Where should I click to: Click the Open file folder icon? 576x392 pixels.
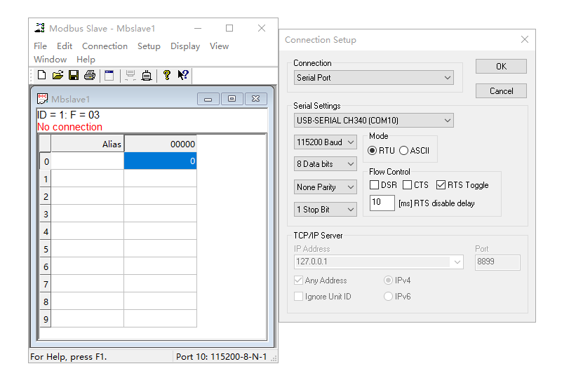click(58, 75)
